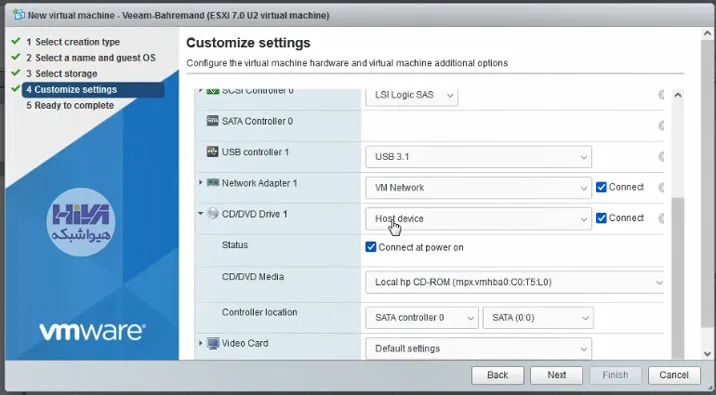This screenshot has height=395, width=716.
Task: Click the Finish button
Action: 615,375
